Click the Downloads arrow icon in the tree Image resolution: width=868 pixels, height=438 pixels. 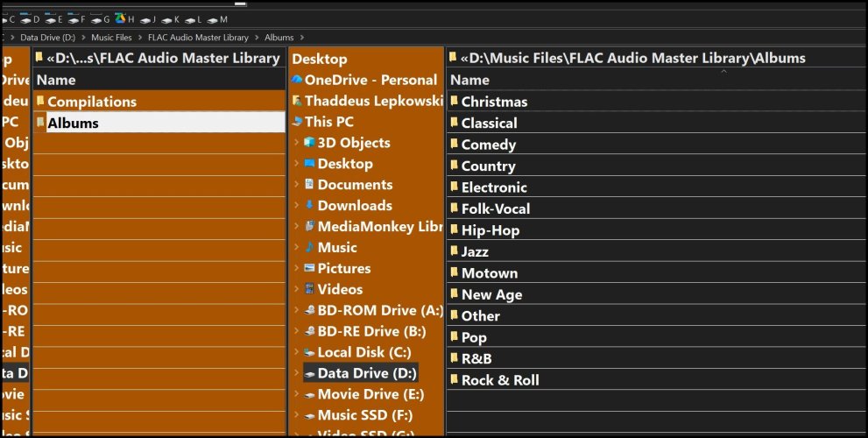309,206
